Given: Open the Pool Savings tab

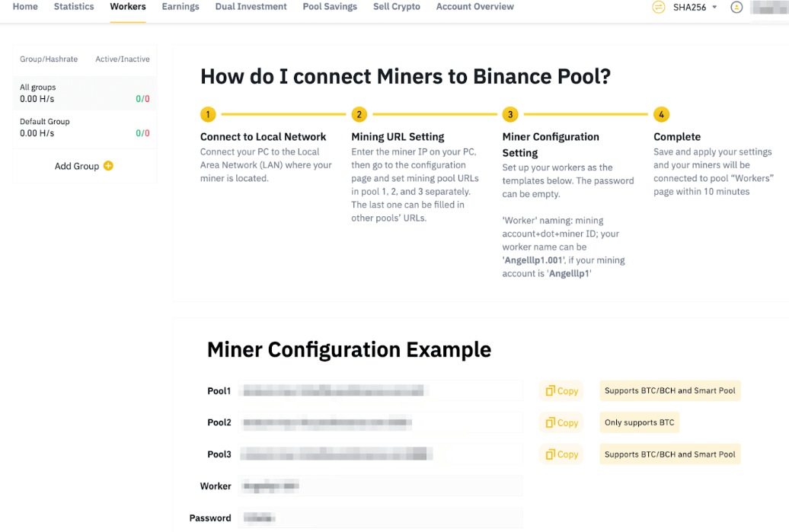Looking at the screenshot, I should (330, 7).
